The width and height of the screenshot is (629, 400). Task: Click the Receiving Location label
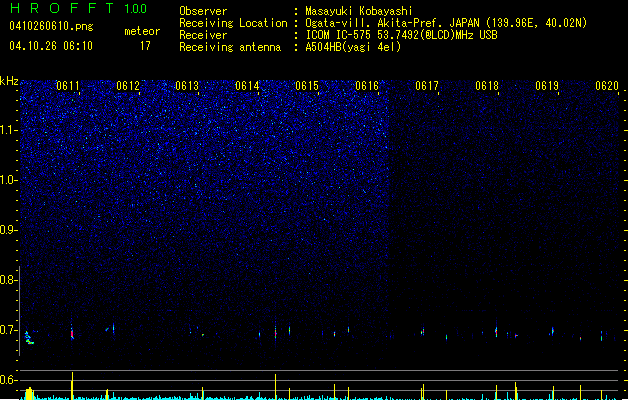(233, 23)
